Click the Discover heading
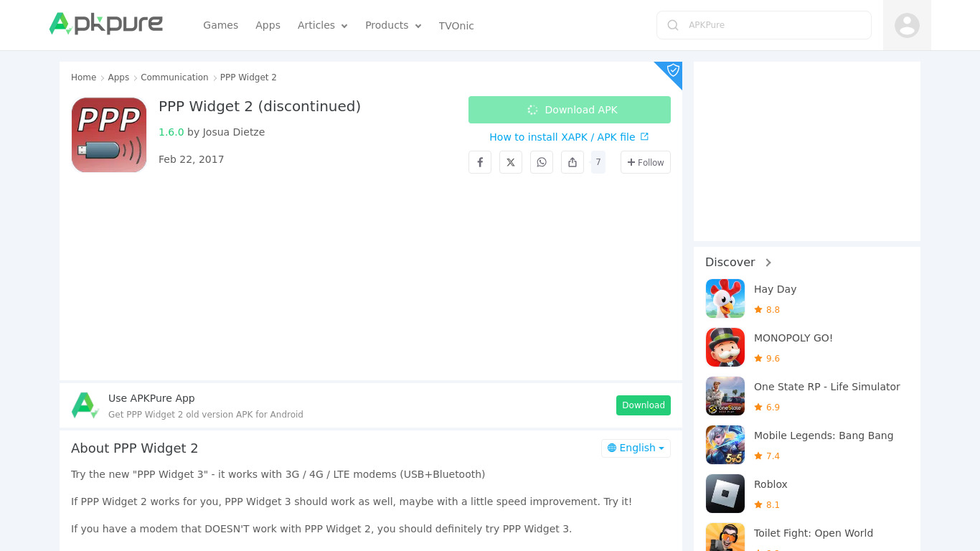 730,263
